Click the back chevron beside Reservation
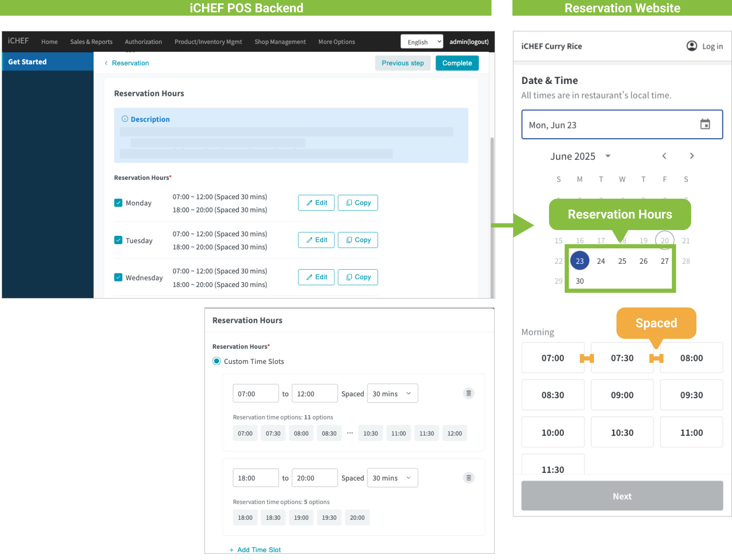This screenshot has height=560, width=732. point(106,63)
